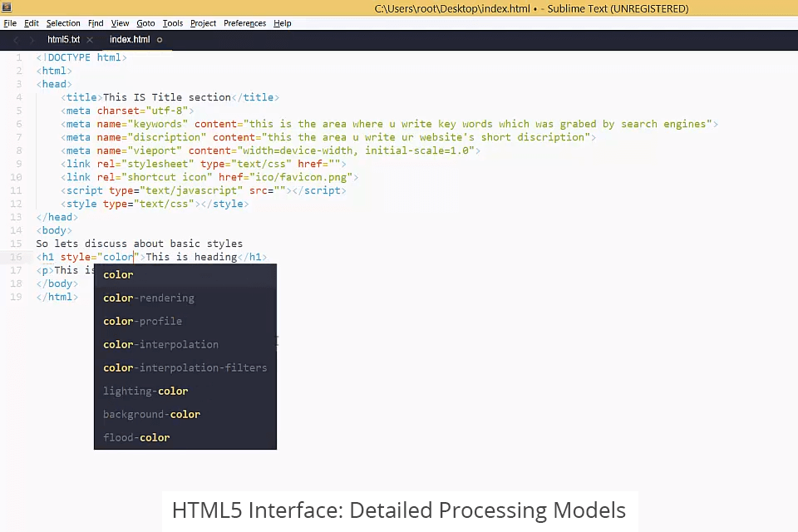Viewport: 798px width, 532px height.
Task: Place cursor in '<!DOCTYPE html>' line
Action: (81, 57)
